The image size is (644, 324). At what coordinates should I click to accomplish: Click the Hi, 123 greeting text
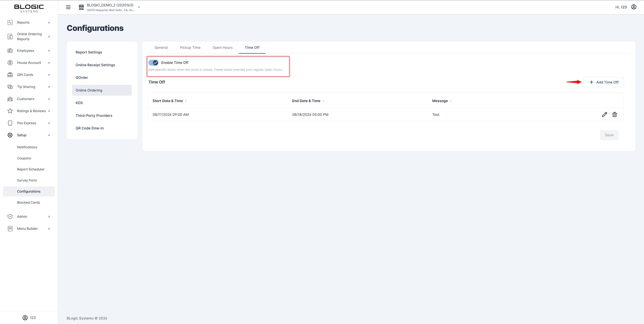(x=621, y=7)
